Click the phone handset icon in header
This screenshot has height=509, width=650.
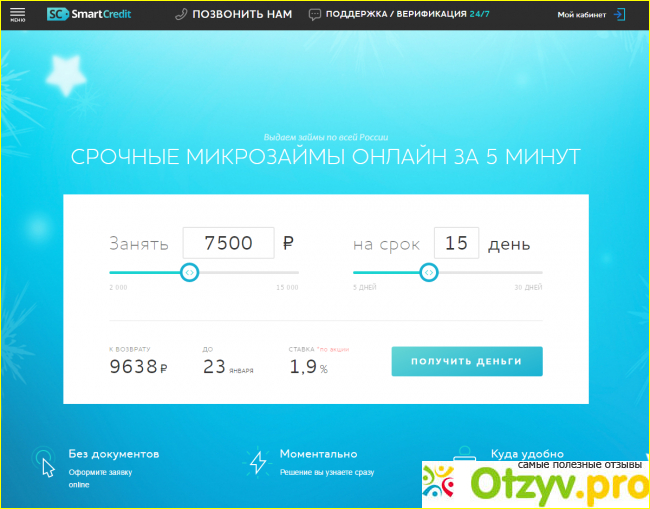[180, 15]
